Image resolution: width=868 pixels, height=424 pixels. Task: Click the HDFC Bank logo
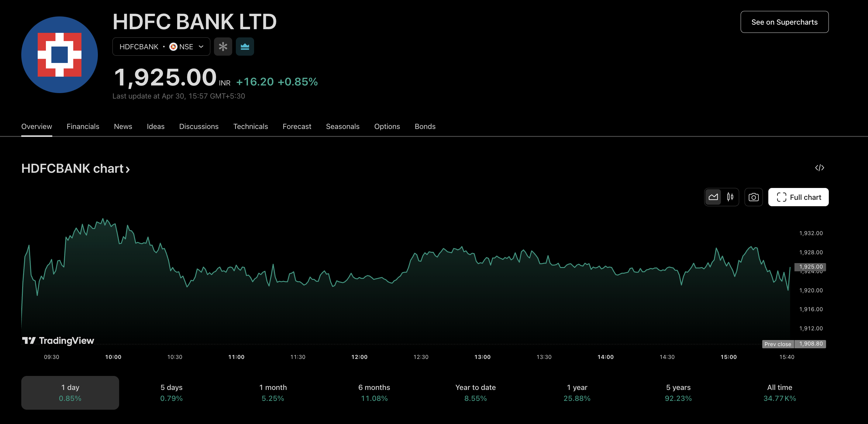[x=59, y=55]
